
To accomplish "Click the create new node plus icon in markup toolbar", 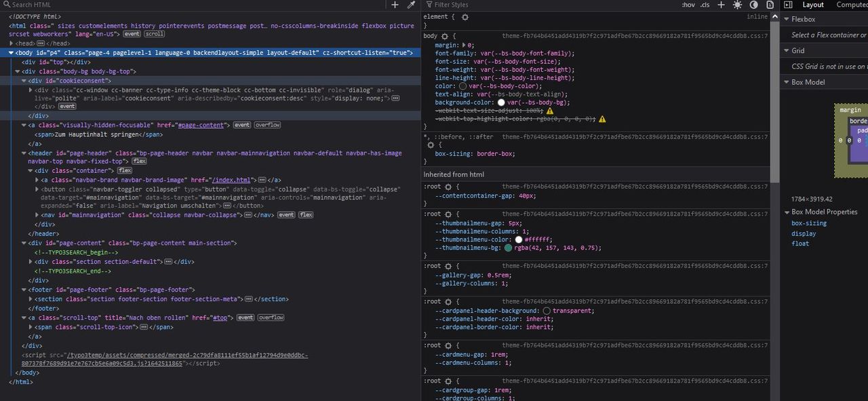I will (395, 5).
